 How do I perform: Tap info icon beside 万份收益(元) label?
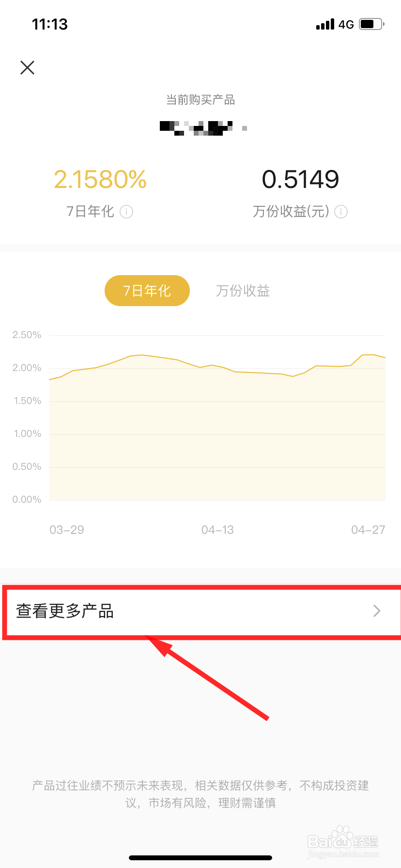341,212
